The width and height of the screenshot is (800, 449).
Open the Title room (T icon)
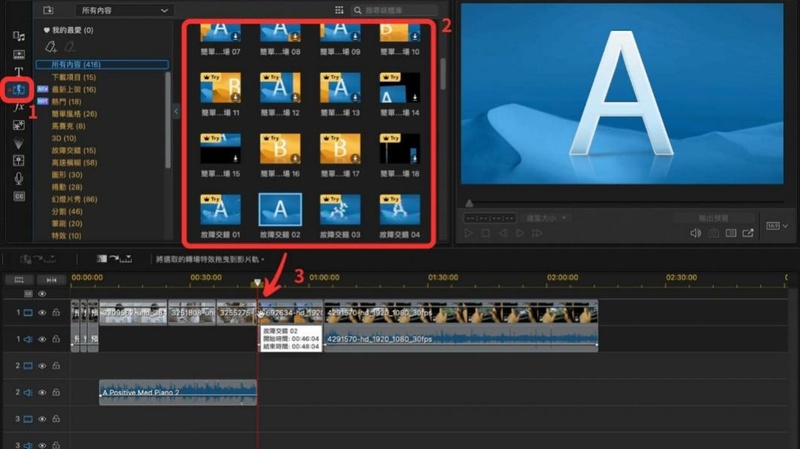pos(19,72)
